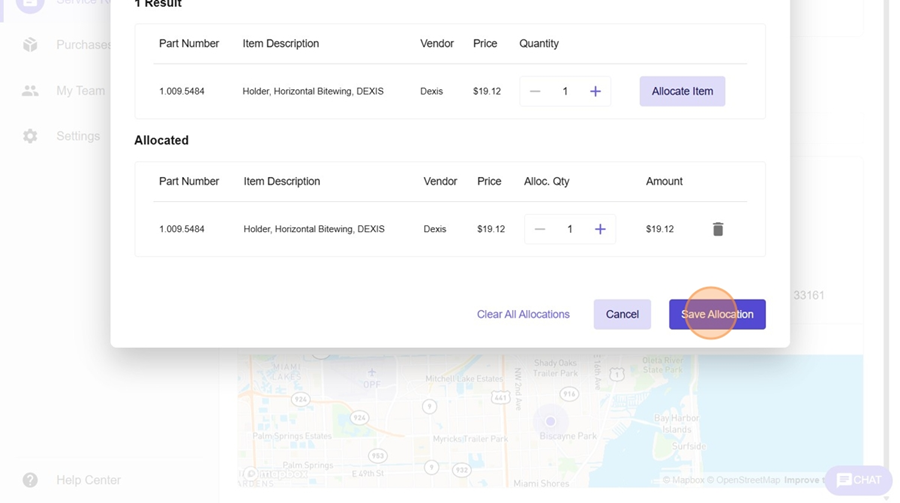Screen dimensions: 900x503
Task: Click the Allocate Item button
Action: click(682, 91)
